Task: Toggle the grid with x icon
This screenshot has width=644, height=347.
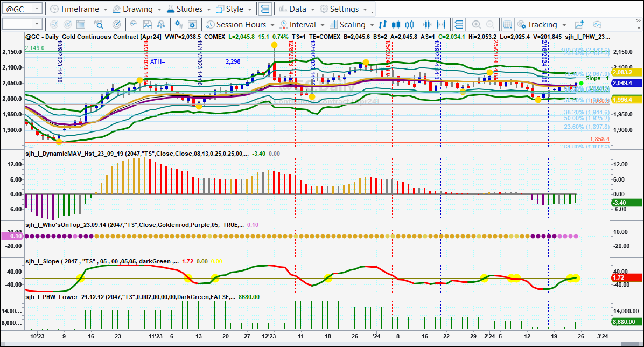Action: (508, 25)
